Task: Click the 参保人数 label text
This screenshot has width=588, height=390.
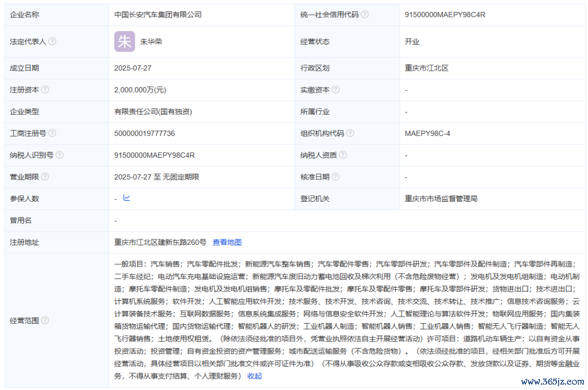Action: [x=24, y=199]
